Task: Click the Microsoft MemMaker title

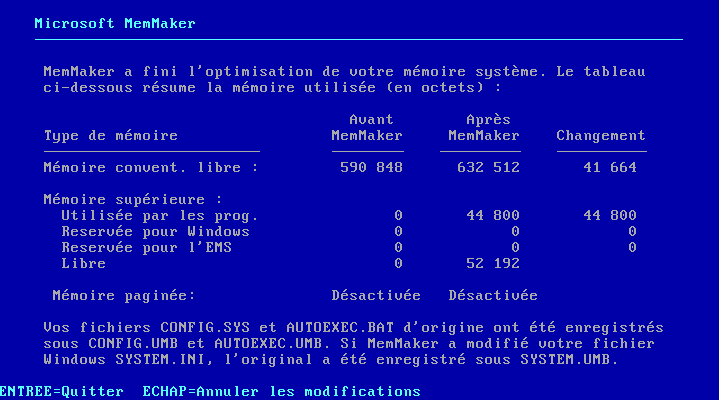Action: (x=115, y=23)
